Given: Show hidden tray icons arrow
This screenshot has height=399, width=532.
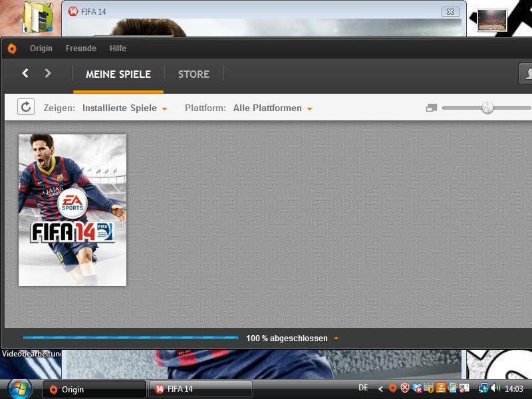Looking at the screenshot, I should (380, 389).
